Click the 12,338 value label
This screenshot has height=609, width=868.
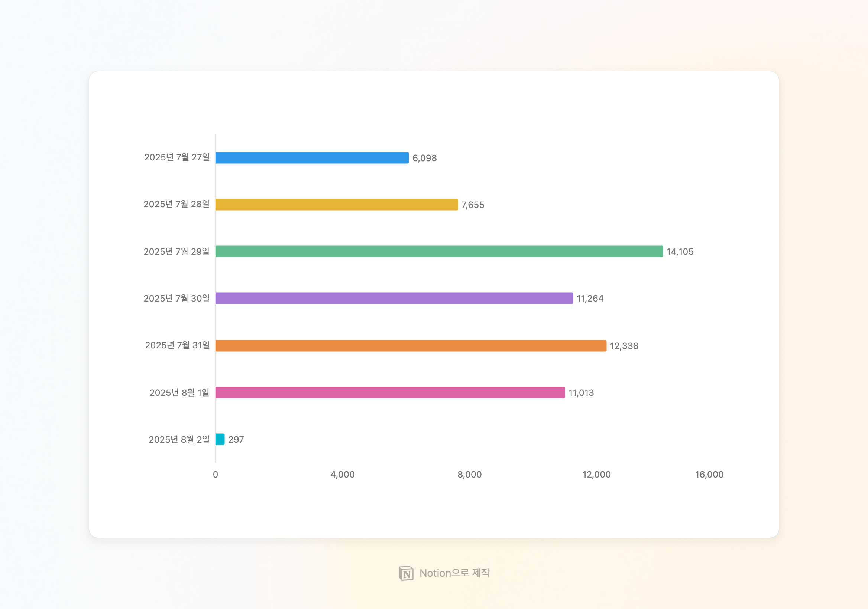click(624, 346)
